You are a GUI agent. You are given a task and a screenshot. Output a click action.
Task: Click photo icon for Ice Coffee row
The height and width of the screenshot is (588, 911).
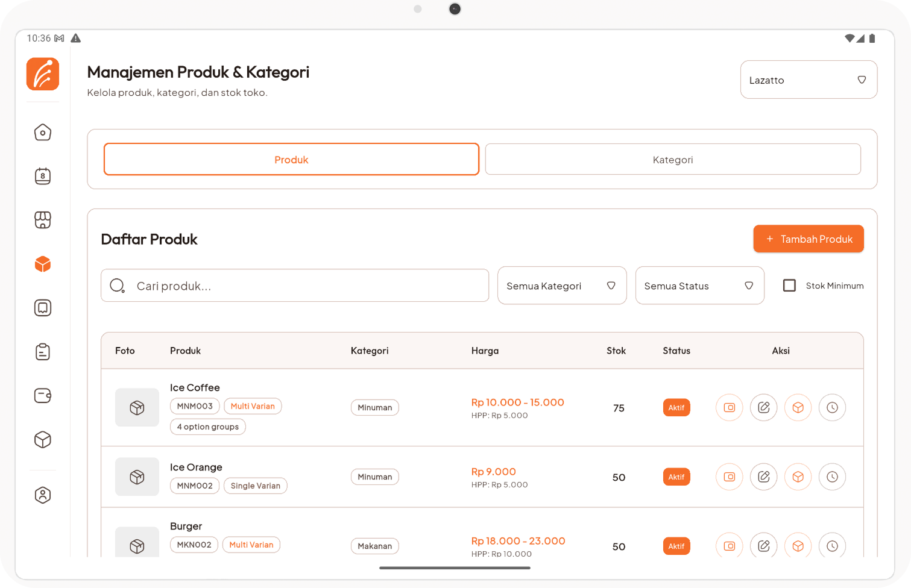click(x=729, y=408)
